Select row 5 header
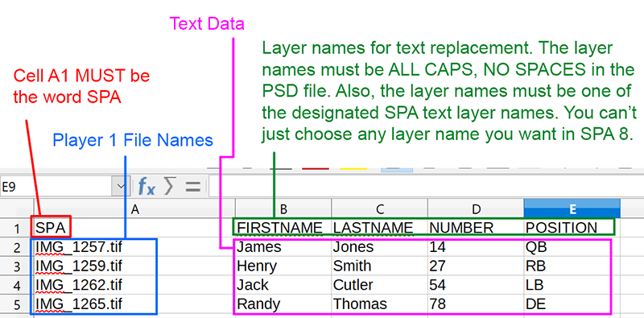 point(16,305)
